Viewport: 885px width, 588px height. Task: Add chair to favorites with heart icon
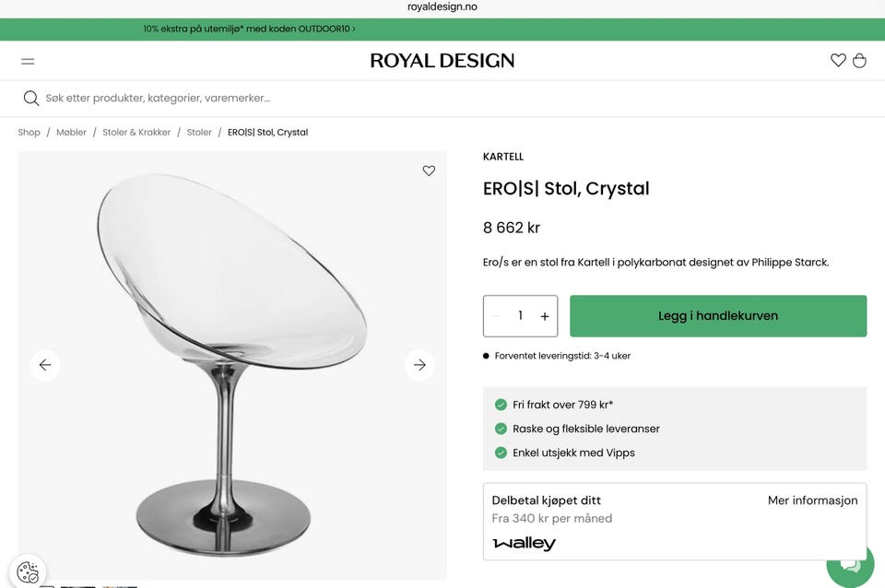pos(429,171)
